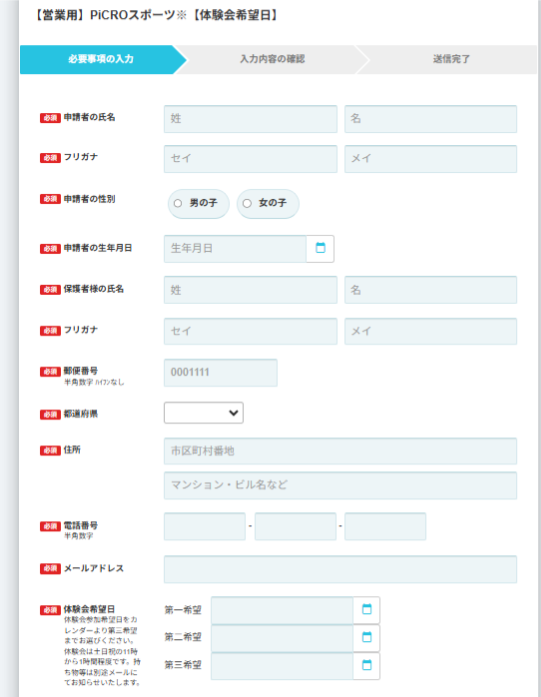Expand the 都道府県 prefecture dropdown
541x697 pixels.
click(204, 413)
